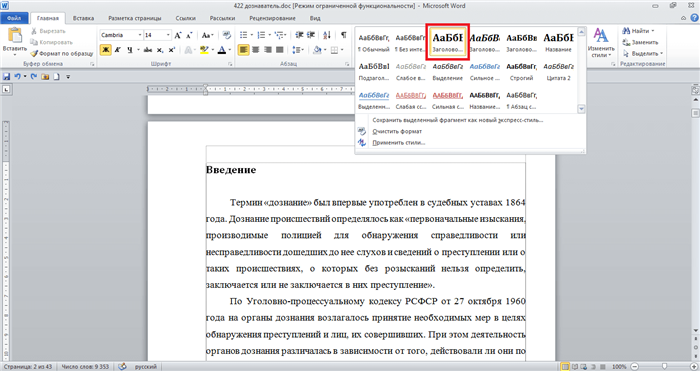Viewport: 700px width, 371px height.
Task: Click the Копировать command
Action: [51, 42]
